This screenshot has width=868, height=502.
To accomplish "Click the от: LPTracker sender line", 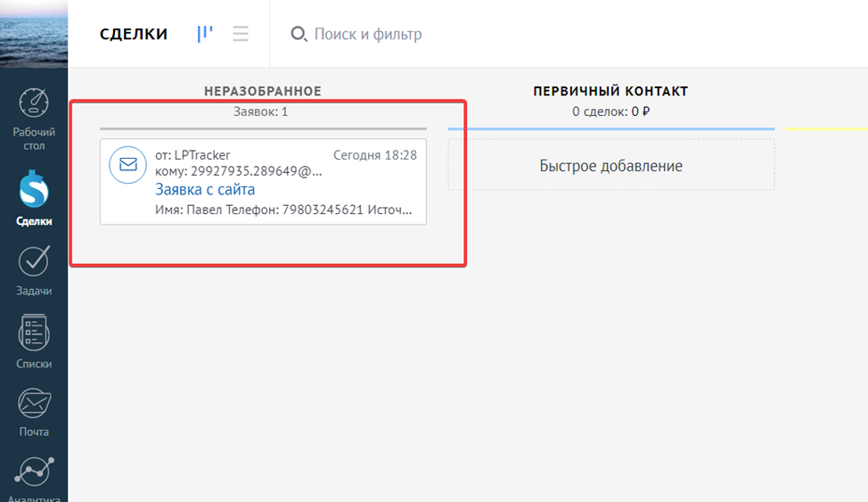I will click(192, 155).
